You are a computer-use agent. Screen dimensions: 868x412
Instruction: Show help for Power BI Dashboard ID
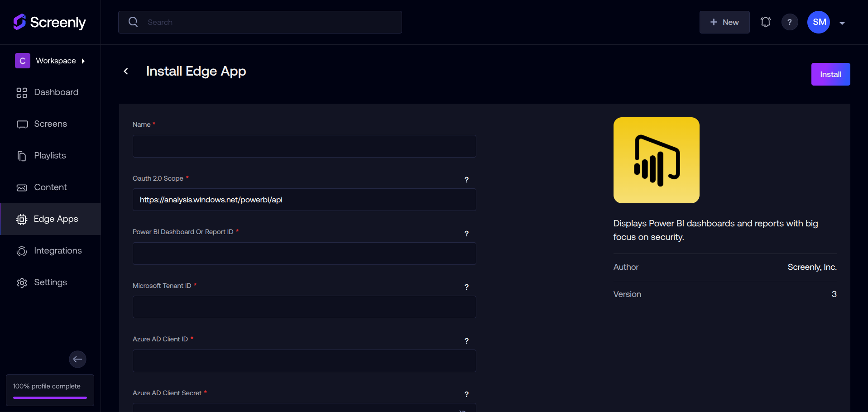tap(466, 234)
